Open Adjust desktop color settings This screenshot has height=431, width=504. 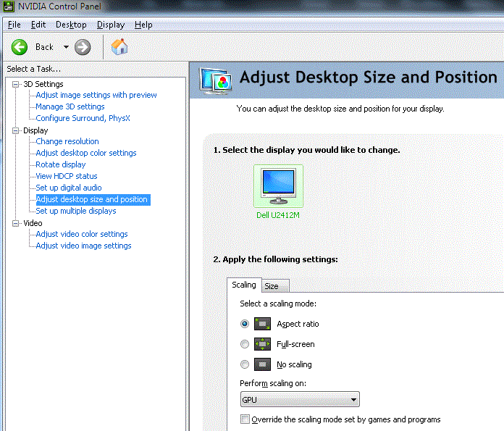tap(86, 153)
